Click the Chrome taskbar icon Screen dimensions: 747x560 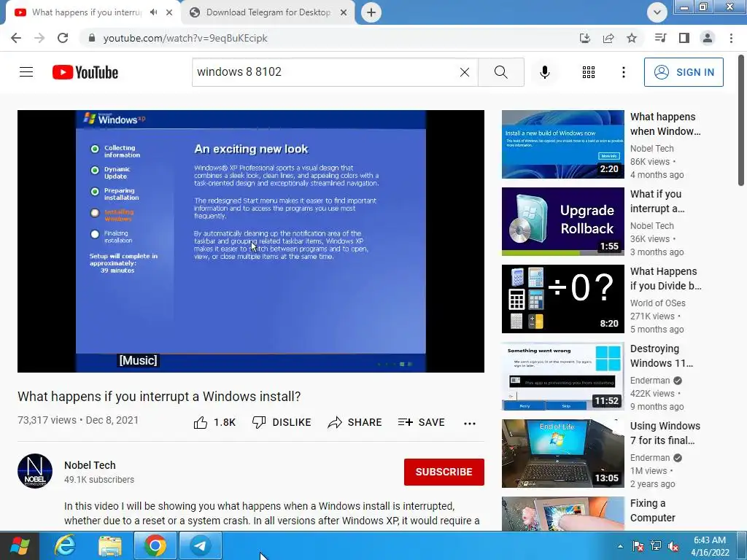(155, 545)
